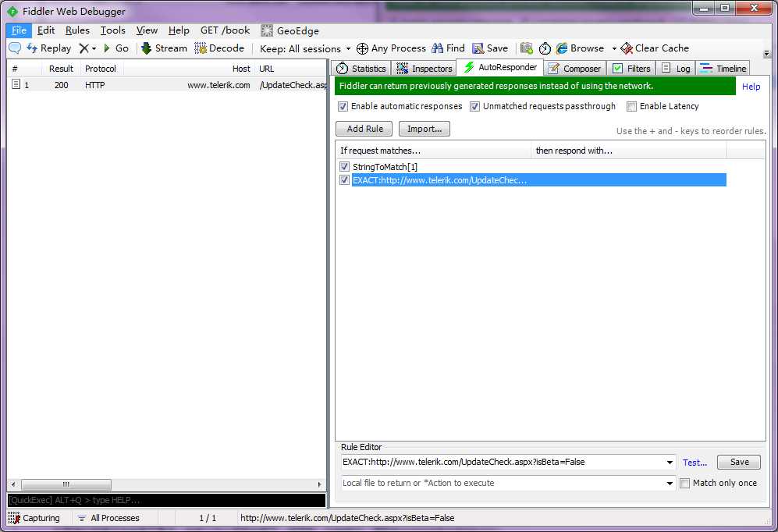778x532 pixels.
Task: Toggle Decode option in toolbar
Action: tap(219, 48)
